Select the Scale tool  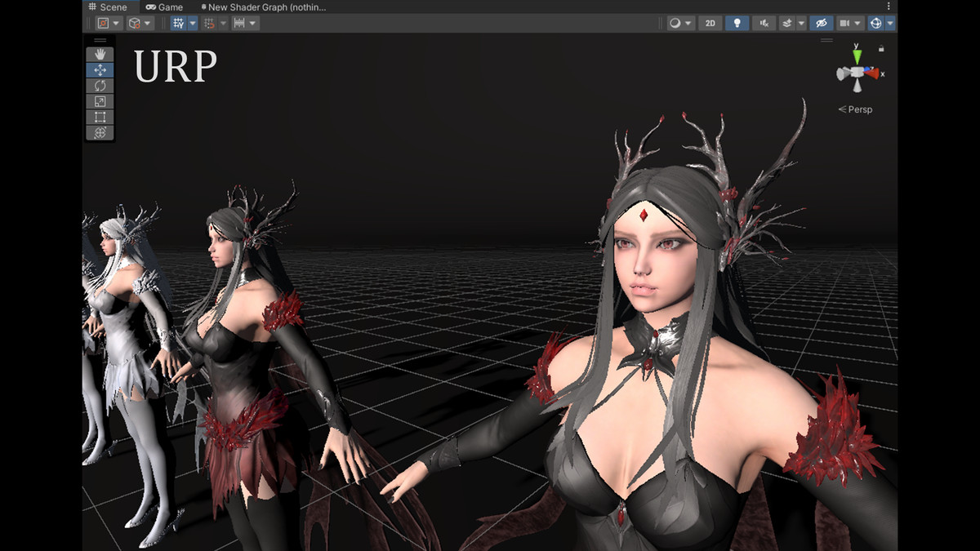click(x=100, y=101)
